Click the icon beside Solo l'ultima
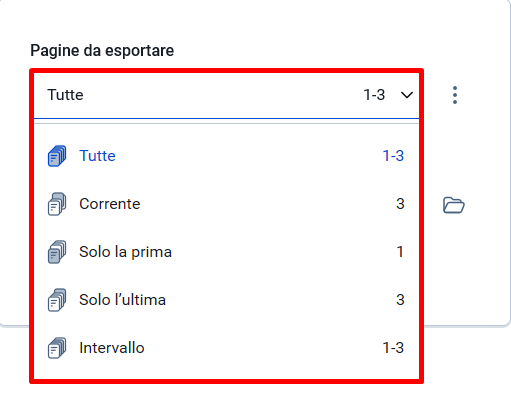The height and width of the screenshot is (405, 511). click(57, 300)
